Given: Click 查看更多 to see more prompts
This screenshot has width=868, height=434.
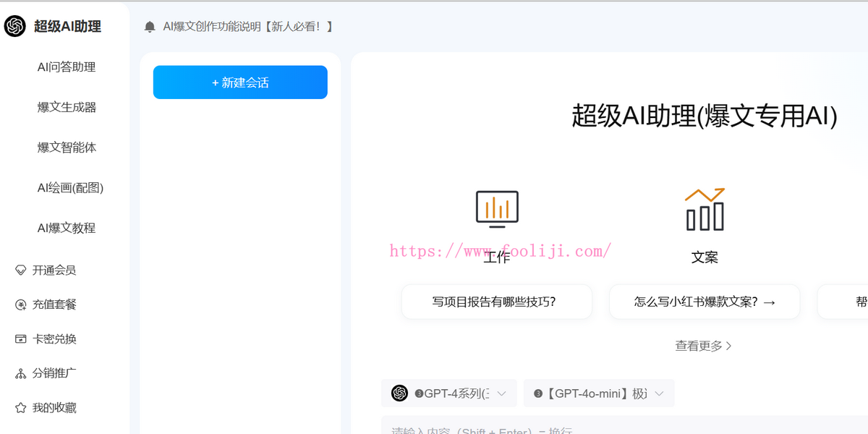Looking at the screenshot, I should click(702, 346).
